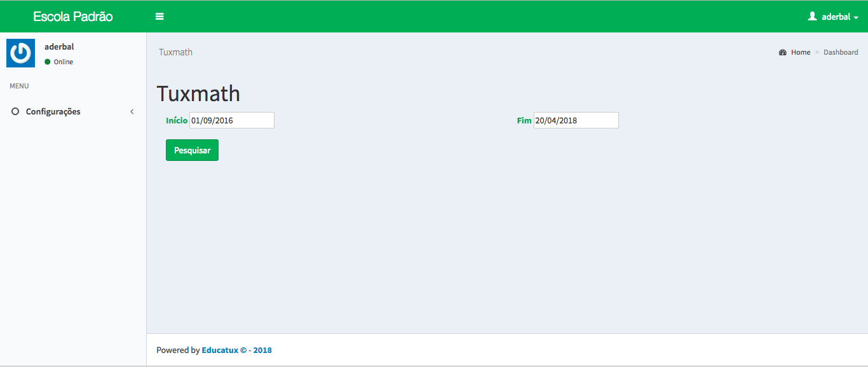Click the MENU sidebar header text
The image size is (868, 367).
tap(19, 86)
